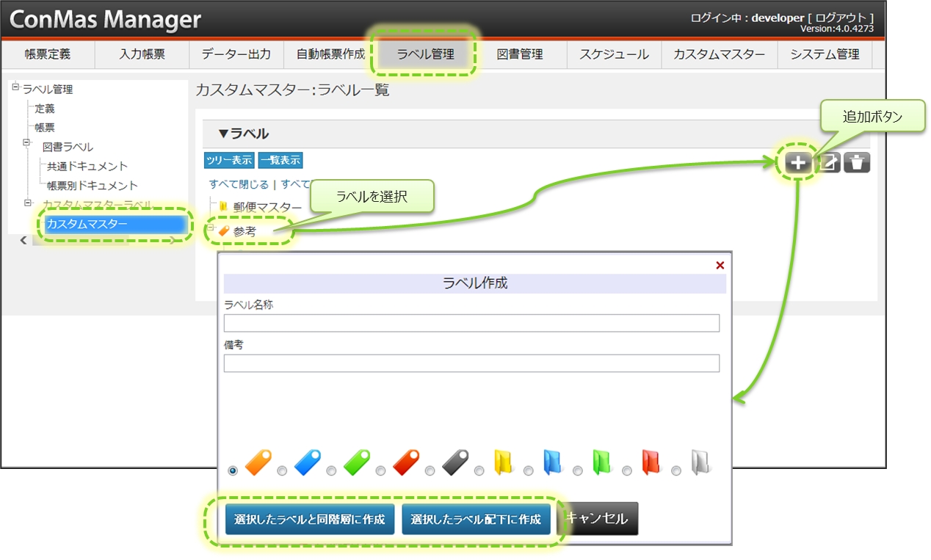Viewport: 931px width, 560px height.
Task: Open the ラベル管理 tab
Action: click(x=425, y=54)
